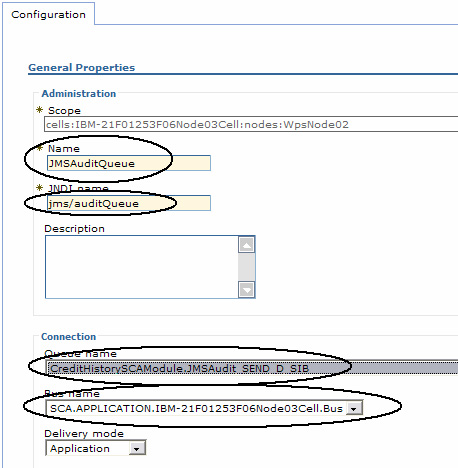Click the Delivery mode label
Screen dimensions: 458x468
tap(84, 434)
